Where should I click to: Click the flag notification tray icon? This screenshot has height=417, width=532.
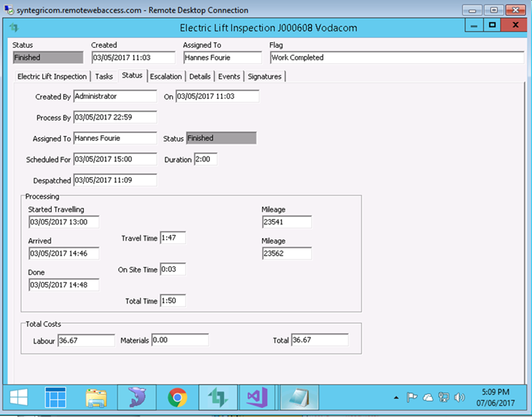[412, 397]
